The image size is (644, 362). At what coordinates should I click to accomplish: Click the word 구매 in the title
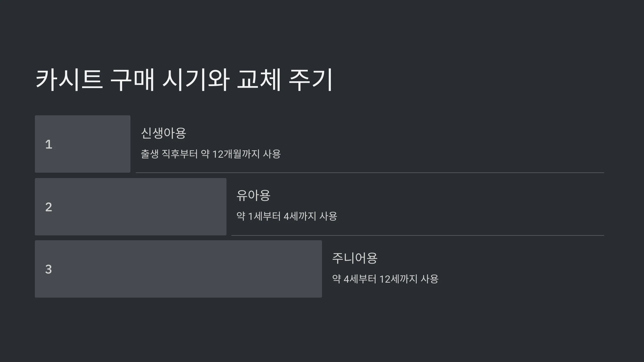[133, 80]
